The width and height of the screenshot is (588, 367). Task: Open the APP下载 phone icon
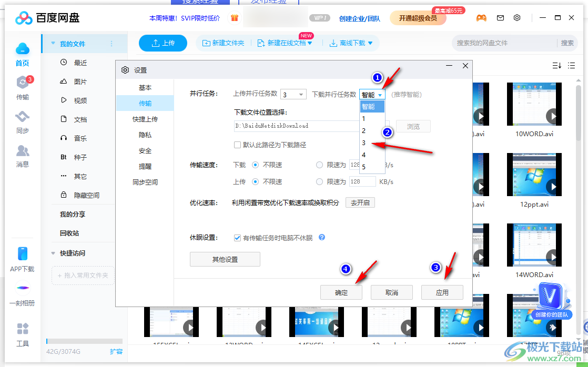[23, 254]
